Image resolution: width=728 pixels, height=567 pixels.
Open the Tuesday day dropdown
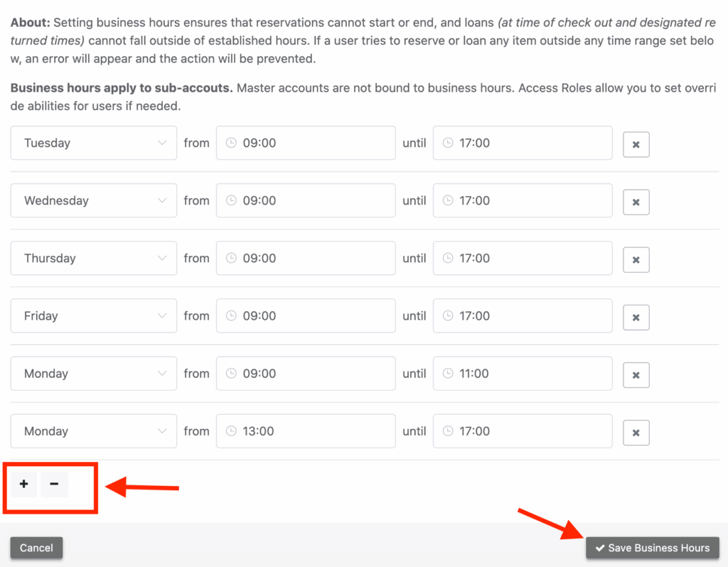[x=93, y=142]
